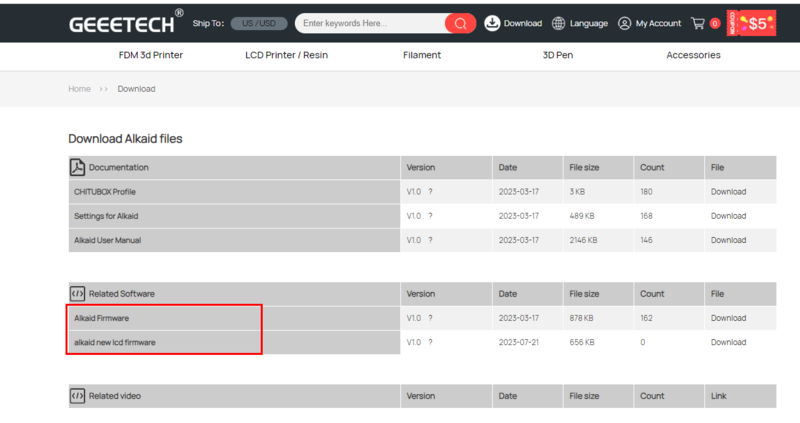Click the Related Software section heading
The height and width of the screenshot is (423, 800).
tap(121, 293)
